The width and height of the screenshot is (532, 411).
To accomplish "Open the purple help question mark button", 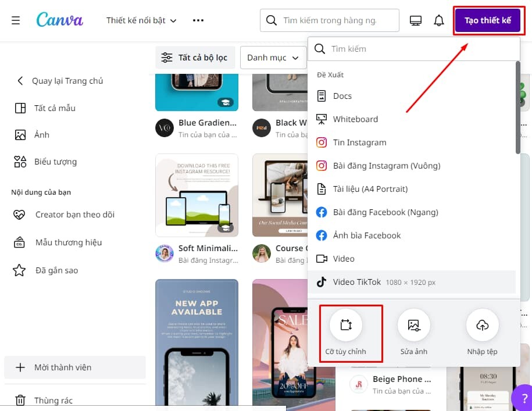I will tap(523, 398).
